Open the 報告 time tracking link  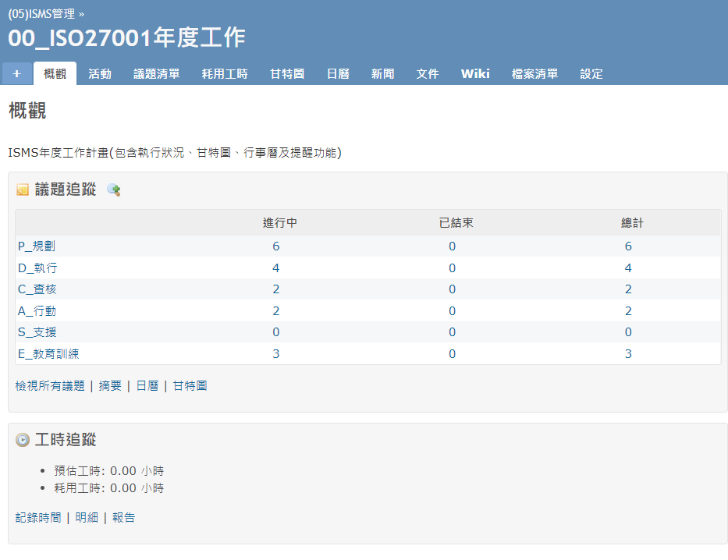tap(123, 518)
